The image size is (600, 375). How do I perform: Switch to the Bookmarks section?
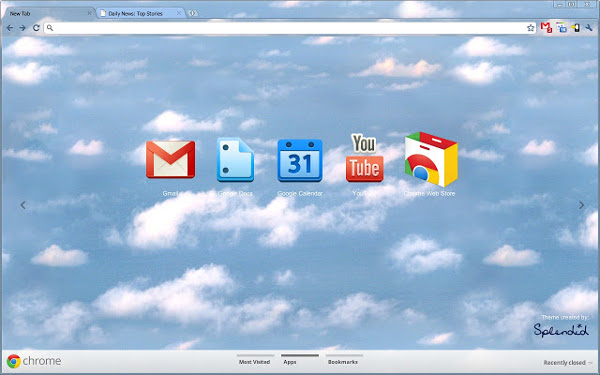point(343,362)
